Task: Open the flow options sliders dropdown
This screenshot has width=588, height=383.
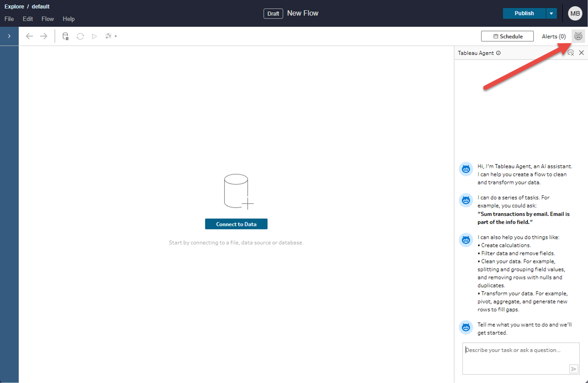Action: (x=111, y=36)
